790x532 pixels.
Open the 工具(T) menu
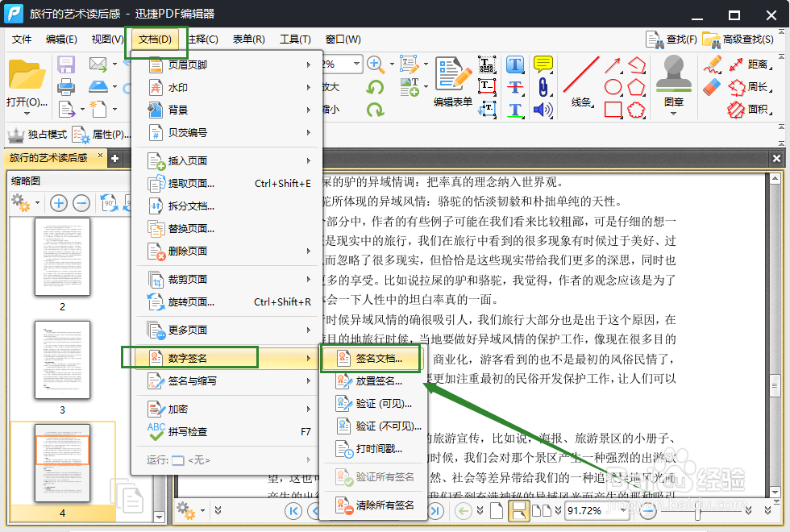click(295, 39)
